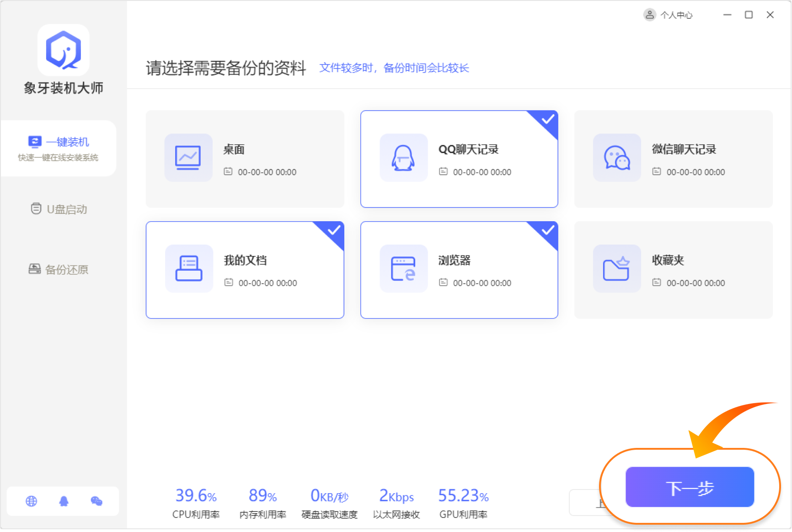
Task: Switch to the U盘启动 tab
Action: pyautogui.click(x=59, y=209)
